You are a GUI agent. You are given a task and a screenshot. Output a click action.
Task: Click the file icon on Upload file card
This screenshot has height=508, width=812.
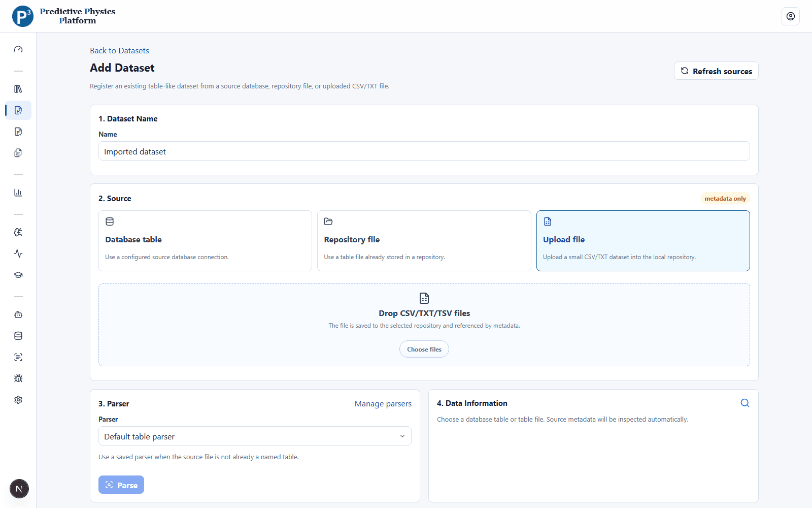(548, 221)
